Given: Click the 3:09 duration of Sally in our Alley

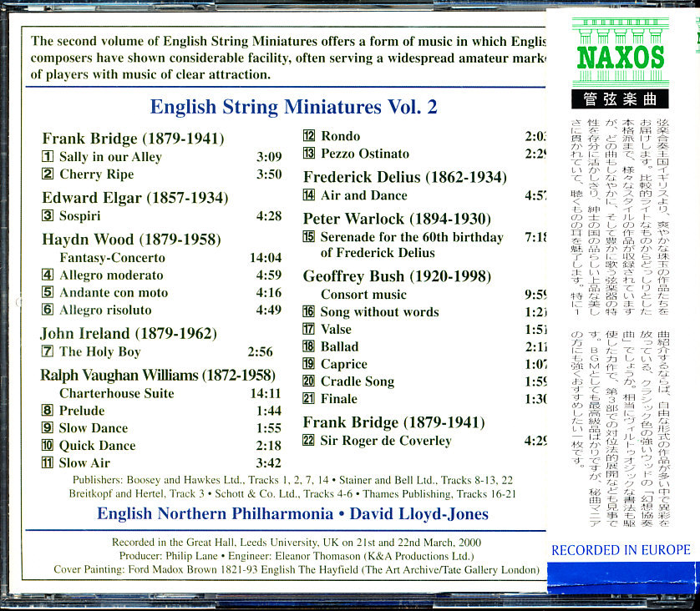Looking at the screenshot, I should (269, 157).
